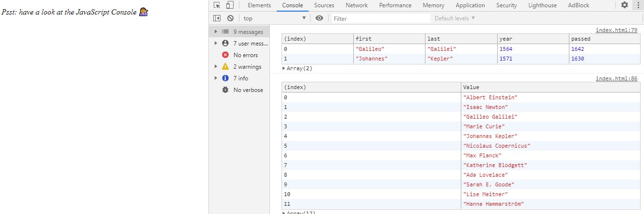644x214 pixels.
Task: Switch to the Network tab
Action: click(356, 5)
